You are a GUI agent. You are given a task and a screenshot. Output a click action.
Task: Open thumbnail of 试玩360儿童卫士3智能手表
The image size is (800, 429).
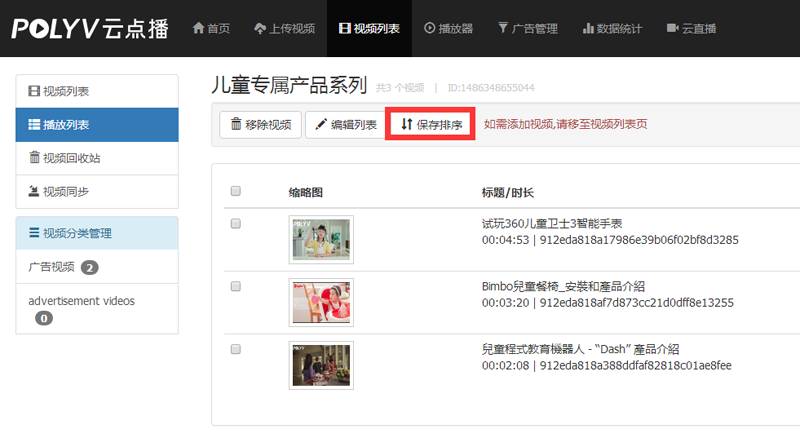coord(321,240)
